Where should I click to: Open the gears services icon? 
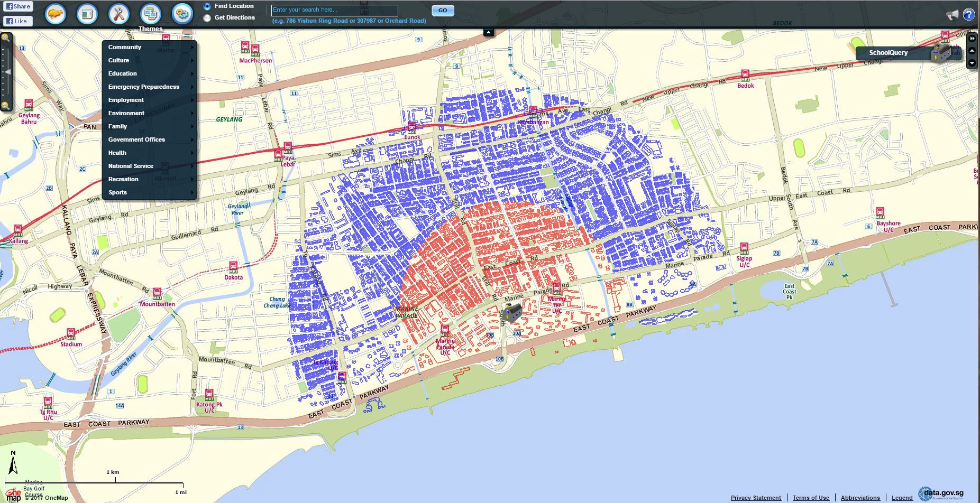coord(182,14)
